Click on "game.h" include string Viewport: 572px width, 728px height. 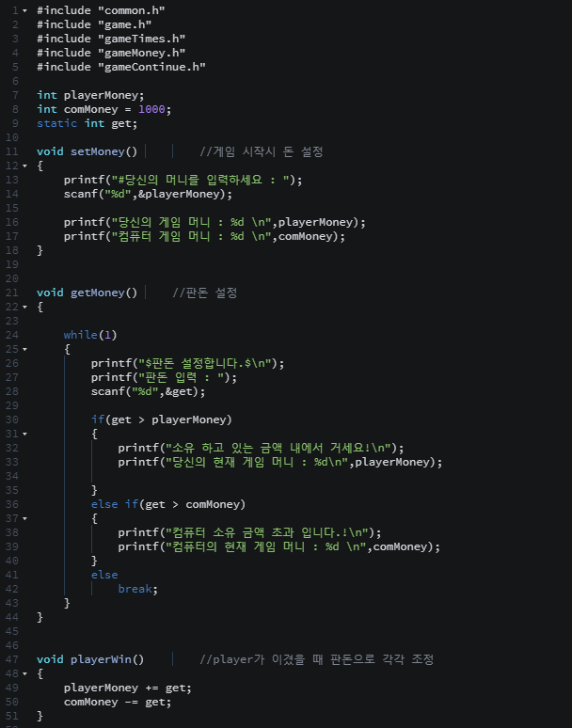click(124, 24)
